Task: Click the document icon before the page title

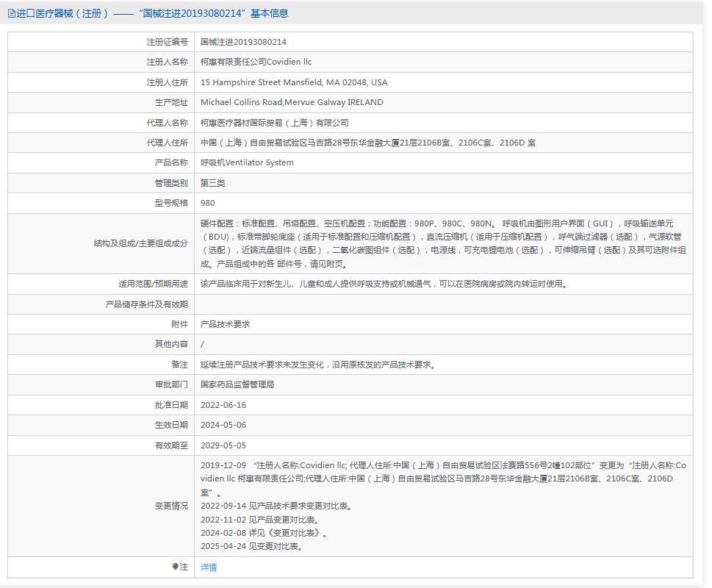Action: pos(11,13)
